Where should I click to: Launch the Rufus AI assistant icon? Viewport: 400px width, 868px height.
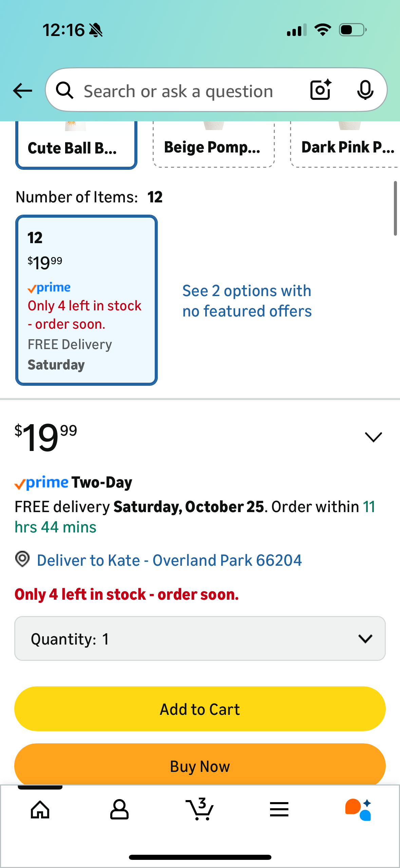358,810
